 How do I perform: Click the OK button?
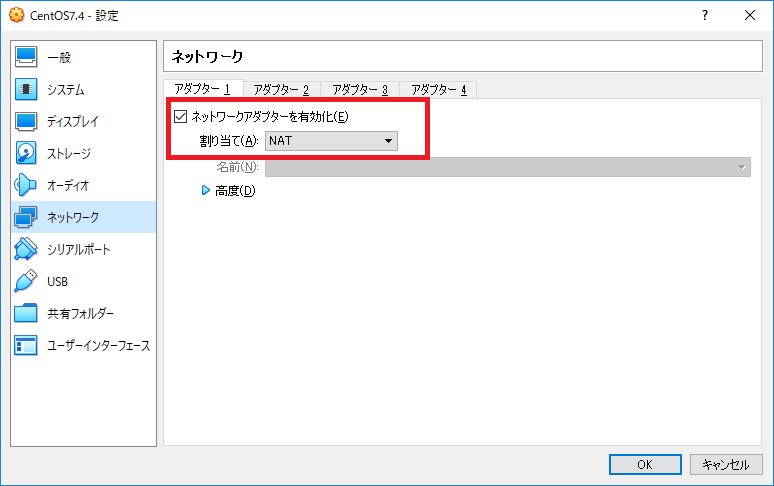pyautogui.click(x=645, y=464)
